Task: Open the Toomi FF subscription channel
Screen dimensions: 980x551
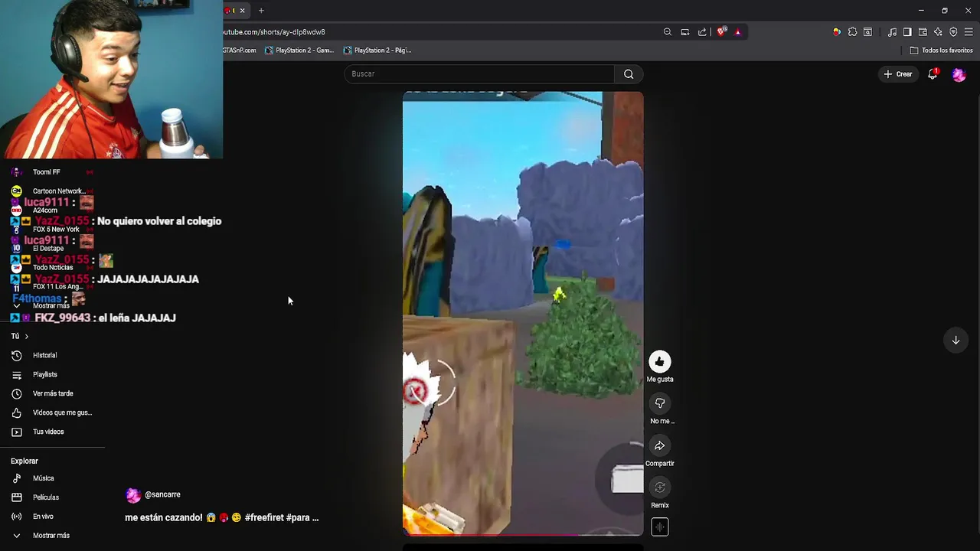Action: tap(46, 172)
